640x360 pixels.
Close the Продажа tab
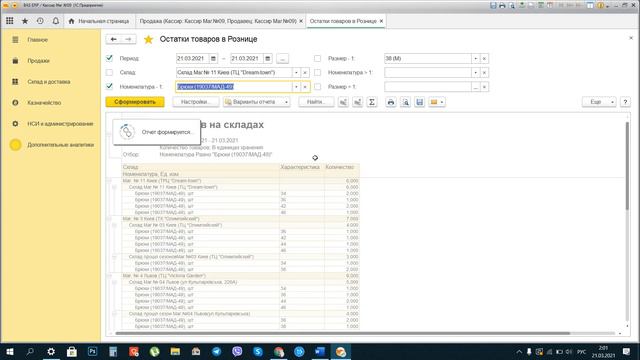(301, 21)
